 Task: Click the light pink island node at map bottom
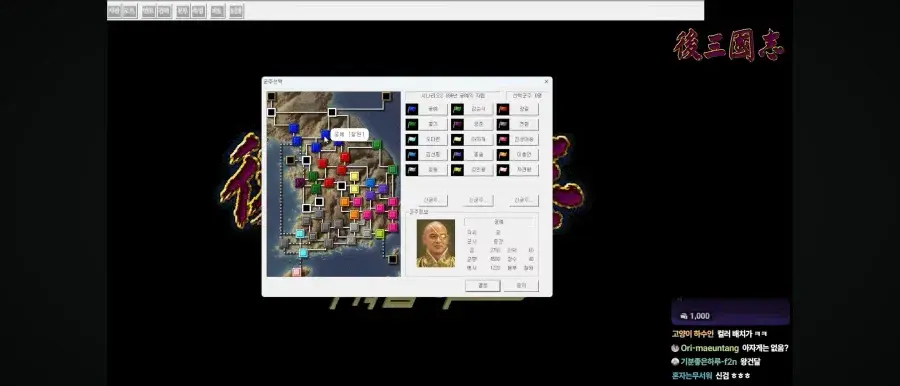click(296, 272)
